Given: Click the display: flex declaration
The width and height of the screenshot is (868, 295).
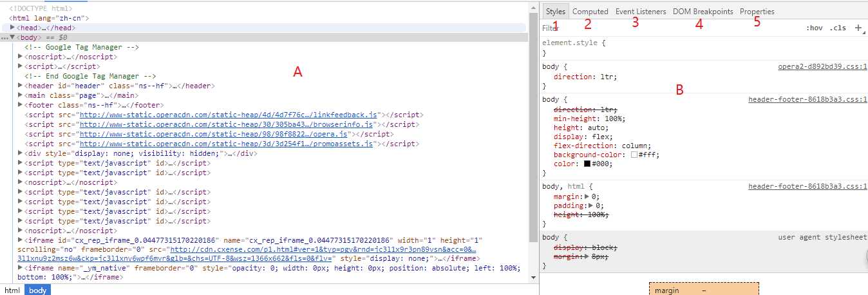Looking at the screenshot, I should [x=583, y=137].
